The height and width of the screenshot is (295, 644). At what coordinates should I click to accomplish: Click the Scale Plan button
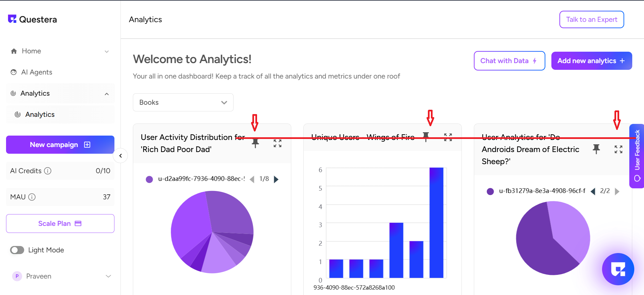click(x=60, y=224)
